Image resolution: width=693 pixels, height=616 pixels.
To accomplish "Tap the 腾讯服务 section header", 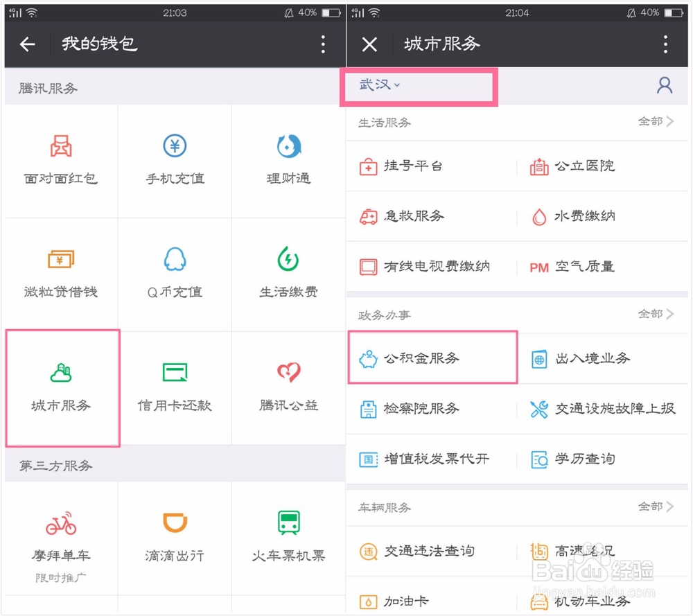I will point(49,89).
